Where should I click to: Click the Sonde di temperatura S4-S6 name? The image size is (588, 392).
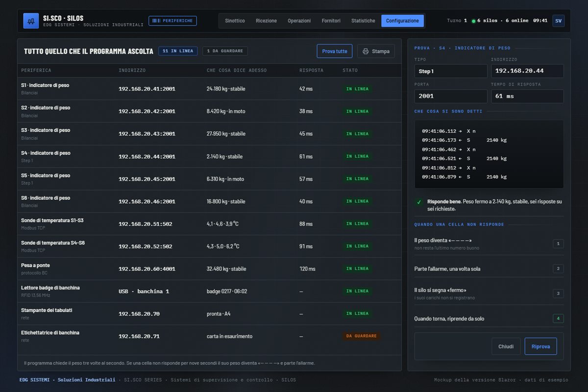(53, 243)
